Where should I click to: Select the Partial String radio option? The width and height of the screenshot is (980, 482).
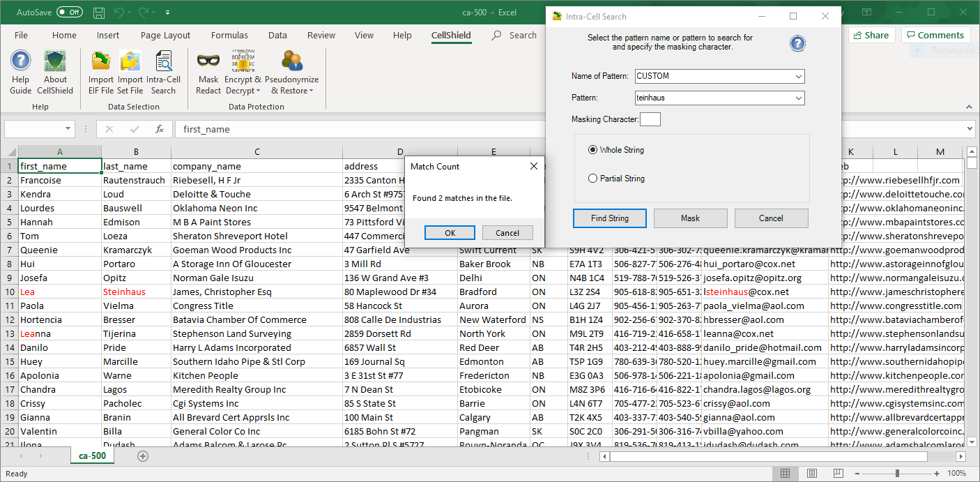coord(593,179)
